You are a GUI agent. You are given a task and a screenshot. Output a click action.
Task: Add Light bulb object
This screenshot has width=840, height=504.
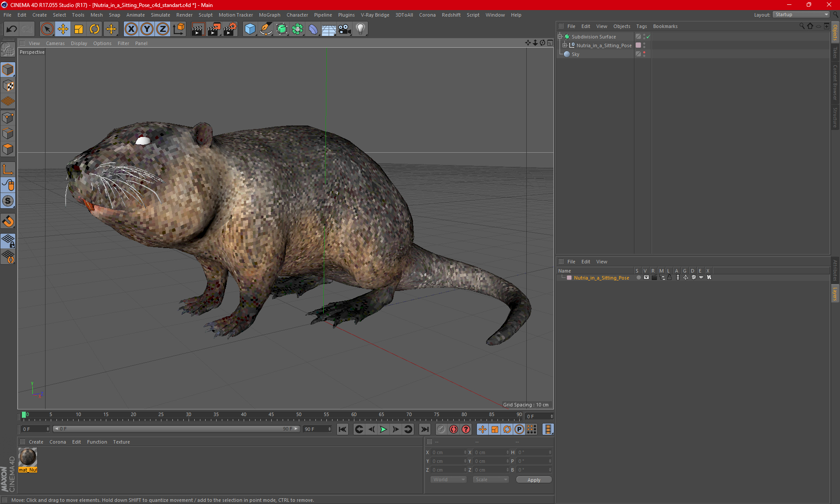(x=360, y=29)
